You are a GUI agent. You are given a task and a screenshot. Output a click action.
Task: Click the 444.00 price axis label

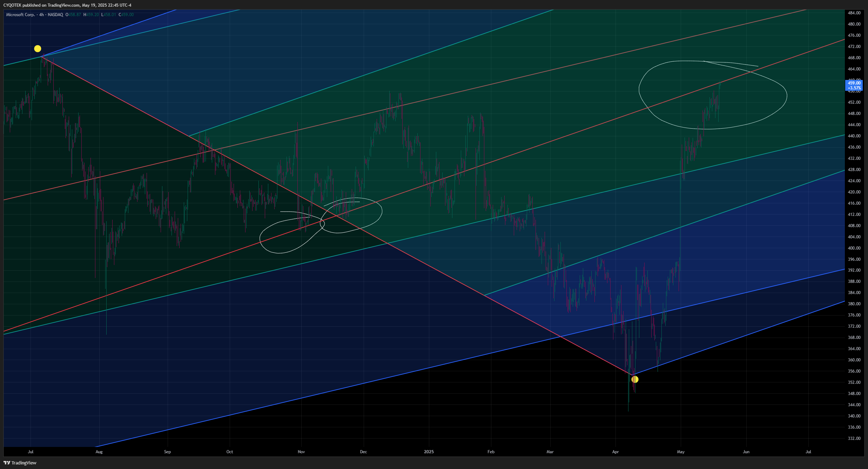click(854, 125)
